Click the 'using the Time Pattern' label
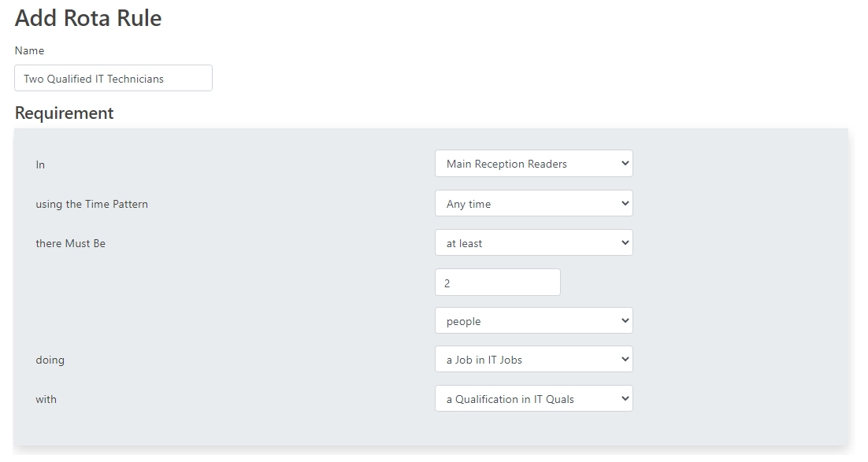868x462 pixels. [x=92, y=204]
